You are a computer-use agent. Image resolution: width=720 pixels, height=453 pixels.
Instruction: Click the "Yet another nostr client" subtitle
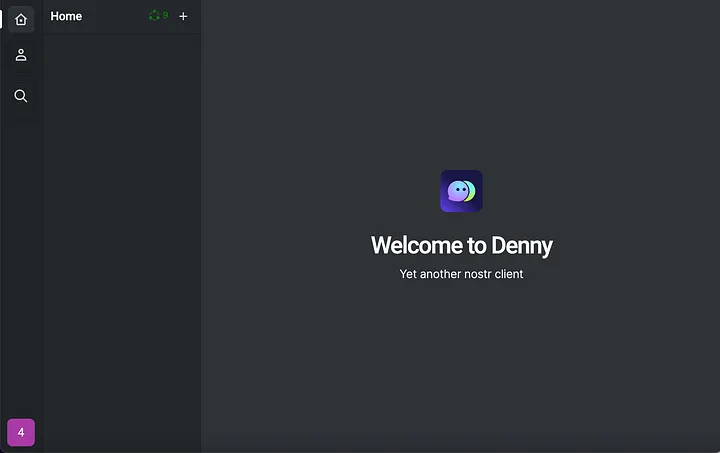click(x=461, y=274)
